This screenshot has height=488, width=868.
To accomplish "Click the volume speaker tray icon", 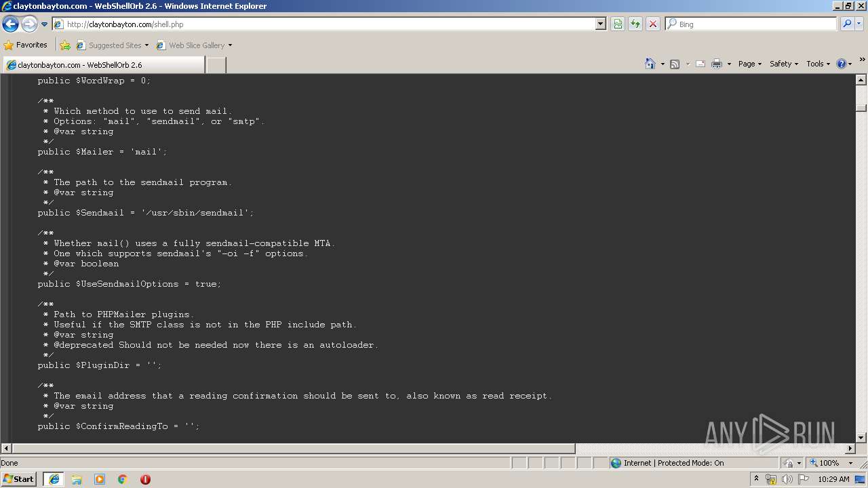I will 787,479.
